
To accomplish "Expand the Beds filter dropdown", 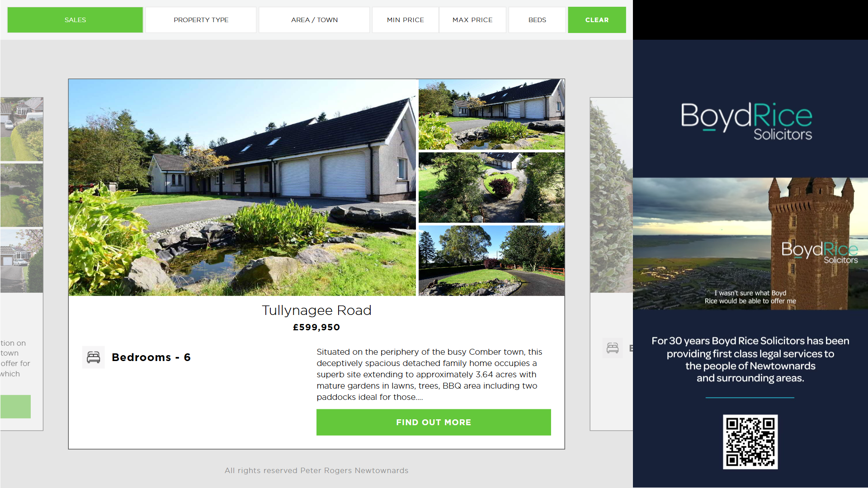I will [x=537, y=20].
